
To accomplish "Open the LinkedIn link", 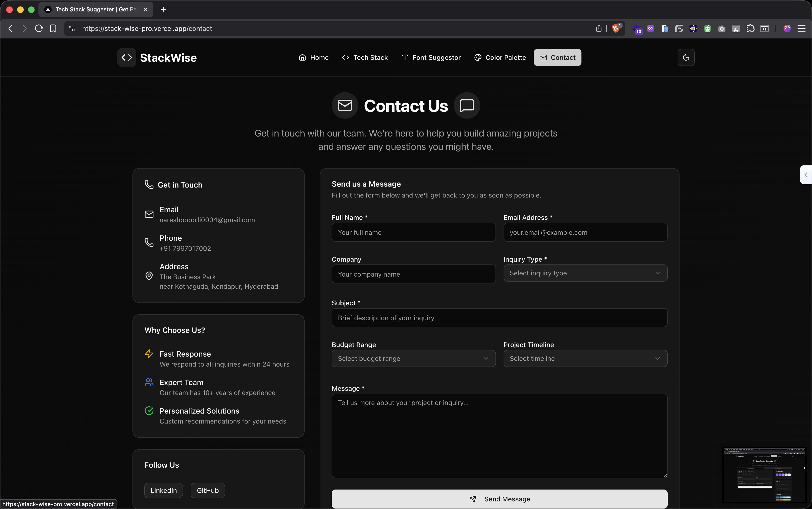I will pos(164,490).
